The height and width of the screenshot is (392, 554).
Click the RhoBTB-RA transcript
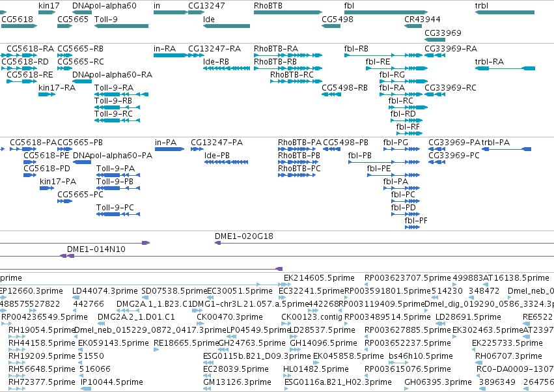(288, 55)
